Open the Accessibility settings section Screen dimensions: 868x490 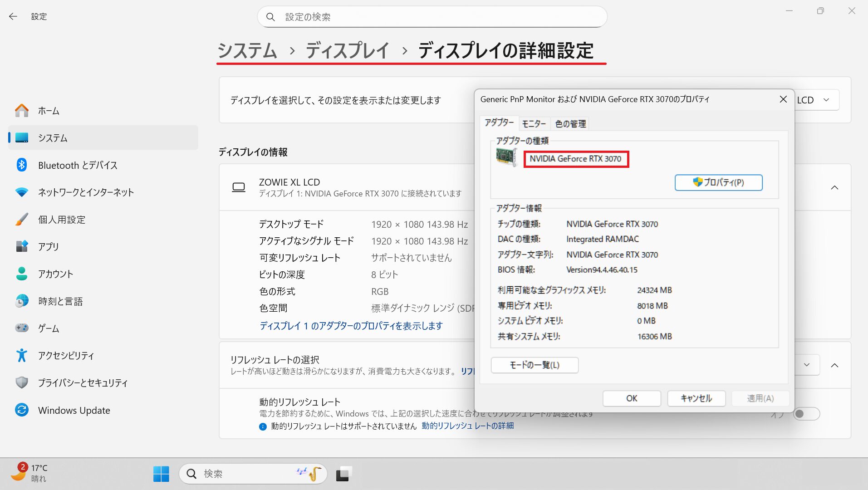pos(66,356)
